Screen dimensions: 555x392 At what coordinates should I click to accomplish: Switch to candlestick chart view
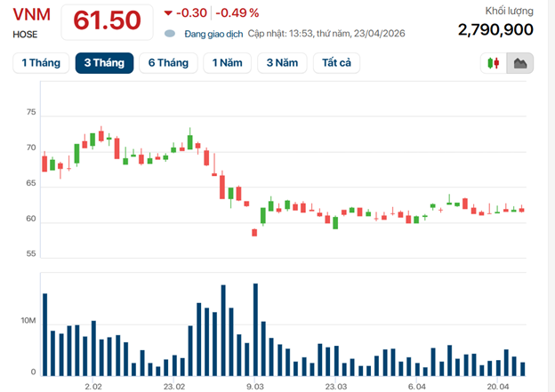coord(493,63)
